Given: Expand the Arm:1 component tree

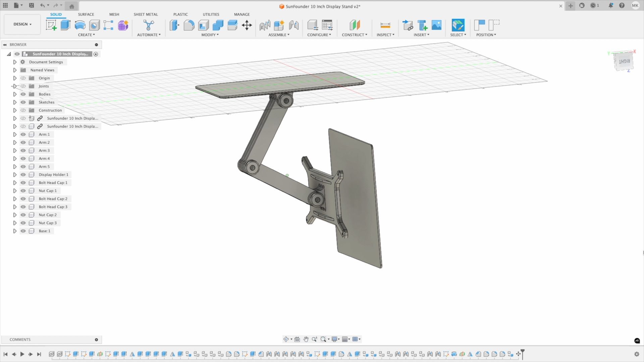Looking at the screenshot, I should [15, 134].
